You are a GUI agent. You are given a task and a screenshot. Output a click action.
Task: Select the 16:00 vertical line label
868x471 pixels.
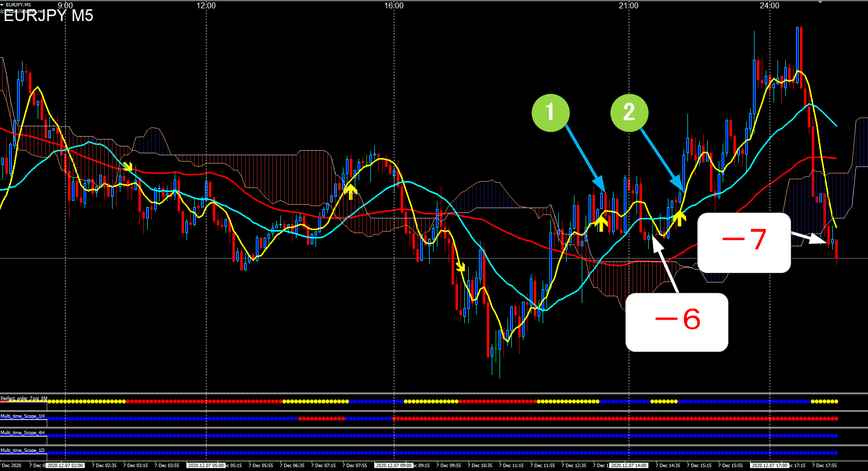[x=394, y=5]
